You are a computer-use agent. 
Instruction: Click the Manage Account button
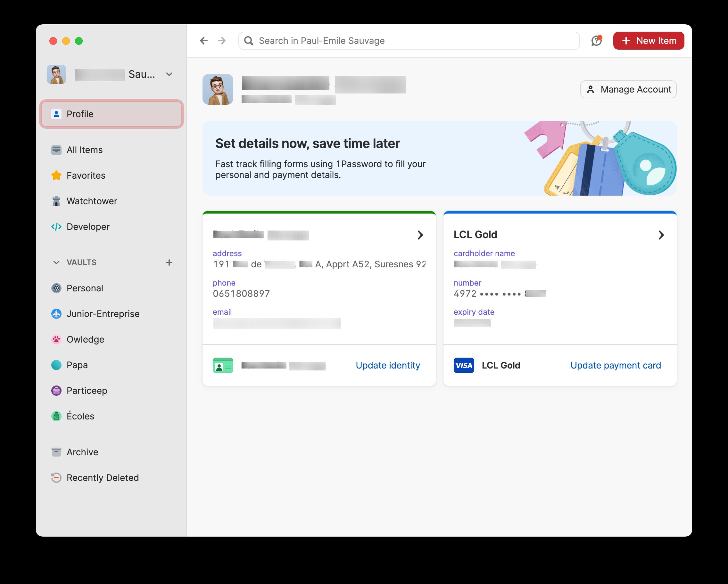coord(628,89)
